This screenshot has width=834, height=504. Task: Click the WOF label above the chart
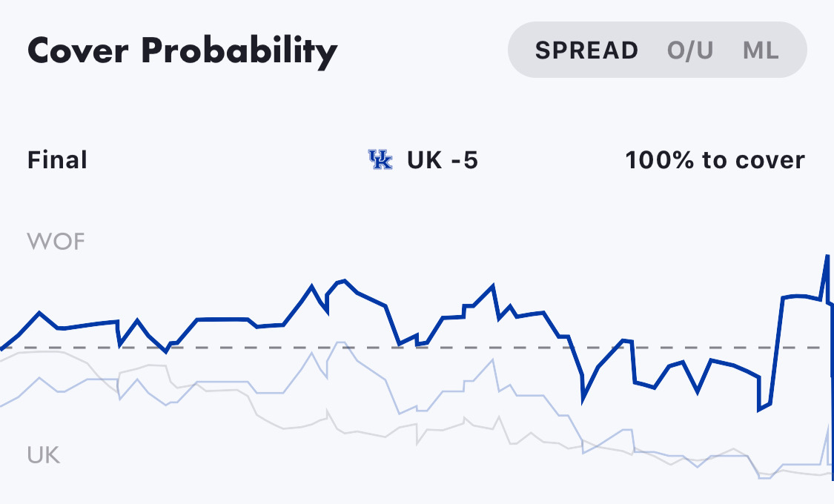pyautogui.click(x=56, y=242)
